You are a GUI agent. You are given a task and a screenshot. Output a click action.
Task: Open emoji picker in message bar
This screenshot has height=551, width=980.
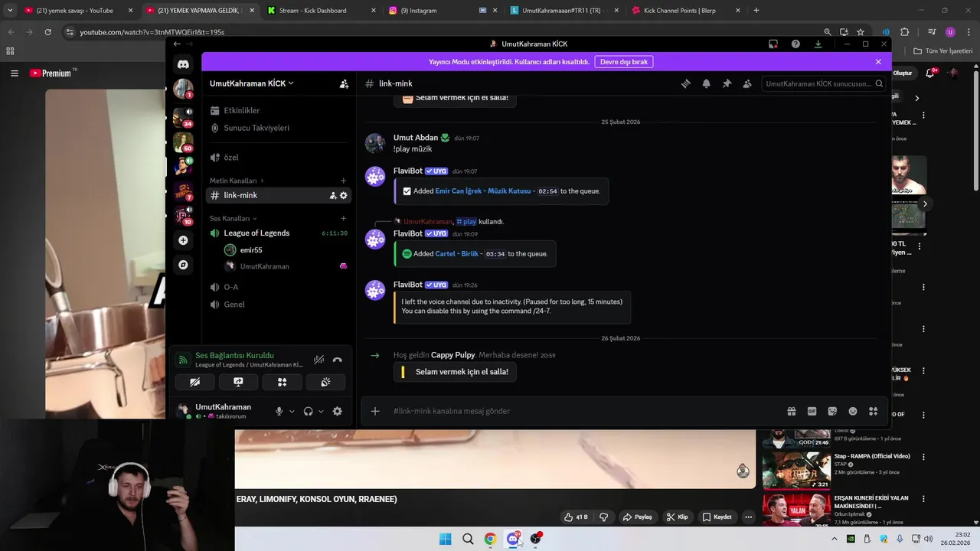point(853,411)
